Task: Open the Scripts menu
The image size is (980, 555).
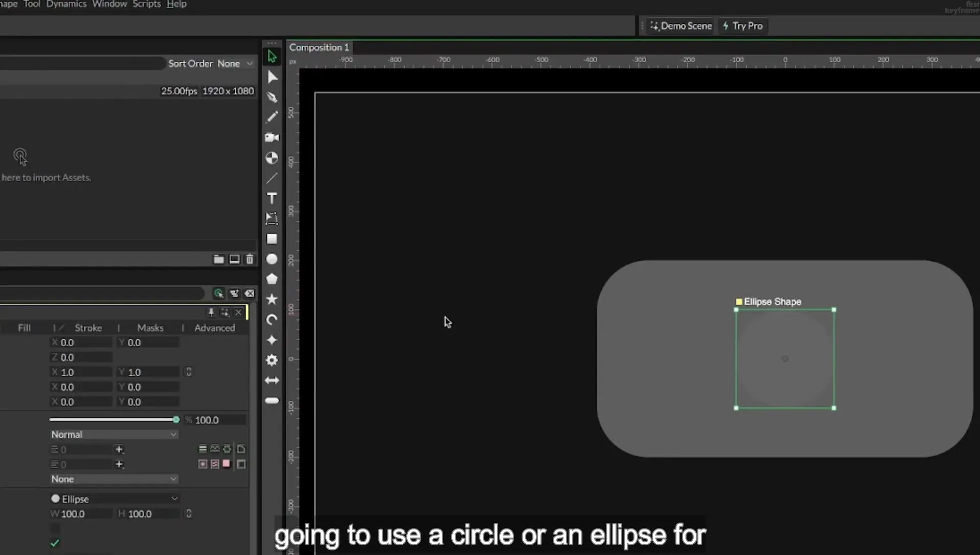Action: click(146, 4)
